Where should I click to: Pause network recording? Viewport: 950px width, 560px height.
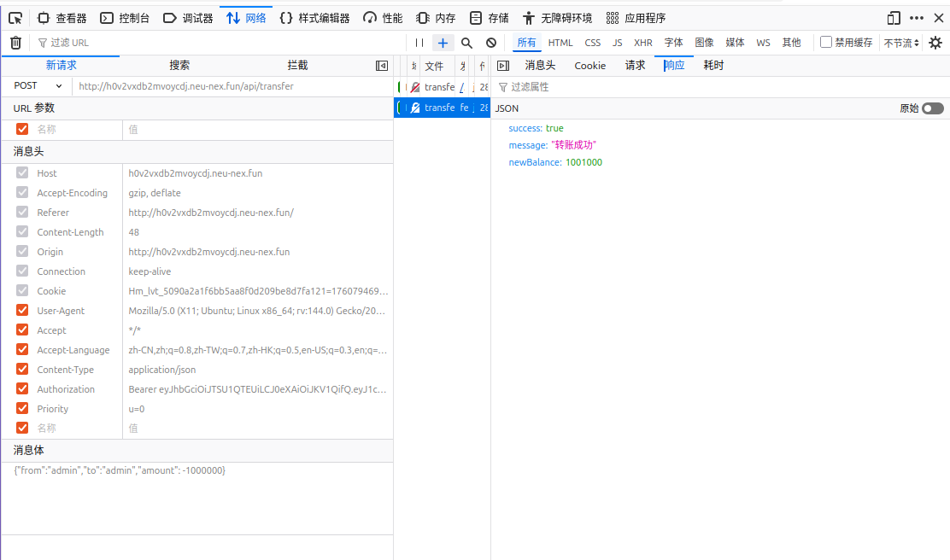[x=419, y=43]
